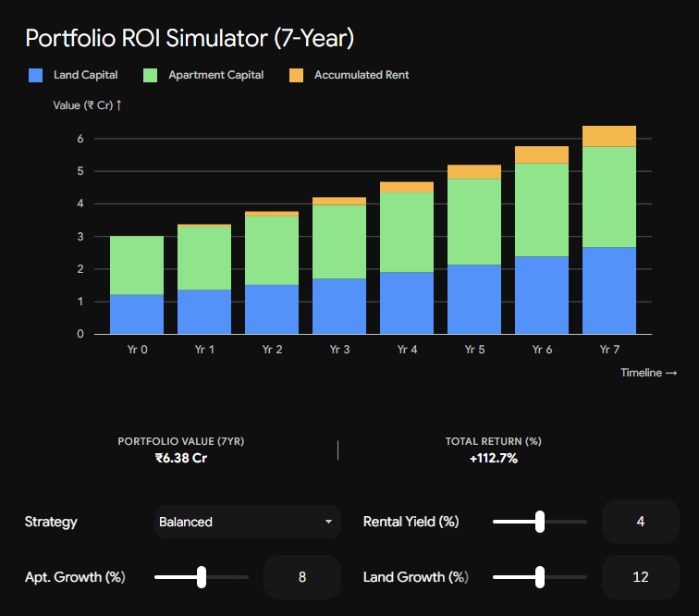Click the Land Growth value field showing 12
This screenshot has width=699, height=616.
(640, 577)
